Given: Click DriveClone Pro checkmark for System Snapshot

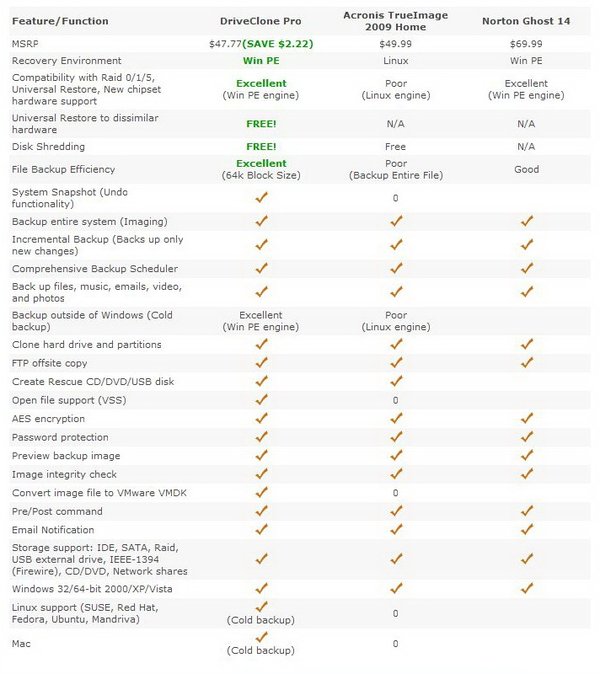Looking at the screenshot, I should 261,197.
